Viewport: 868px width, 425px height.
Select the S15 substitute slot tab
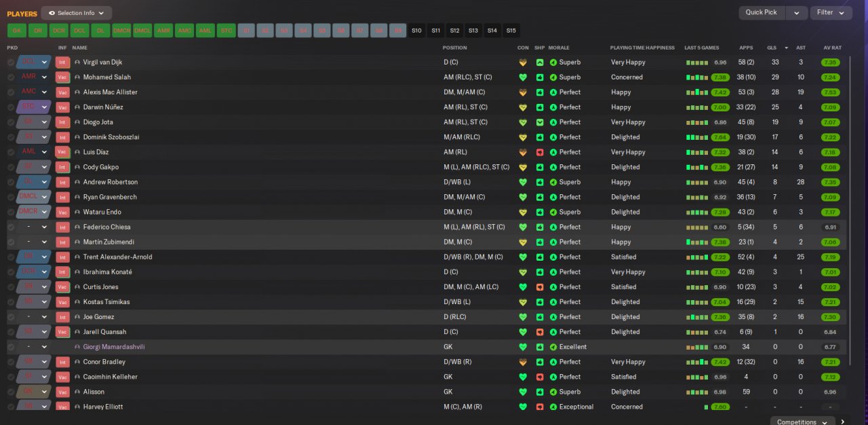511,31
